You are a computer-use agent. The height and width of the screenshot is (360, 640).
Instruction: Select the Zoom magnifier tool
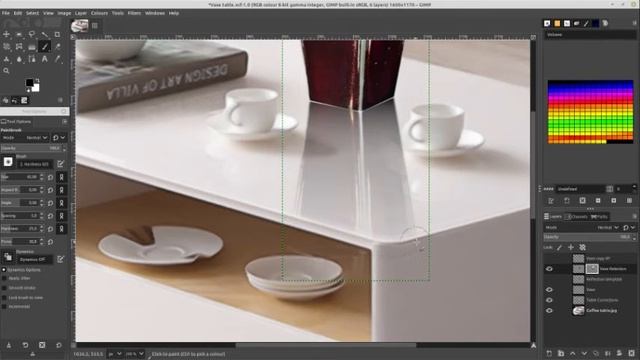click(x=7, y=71)
